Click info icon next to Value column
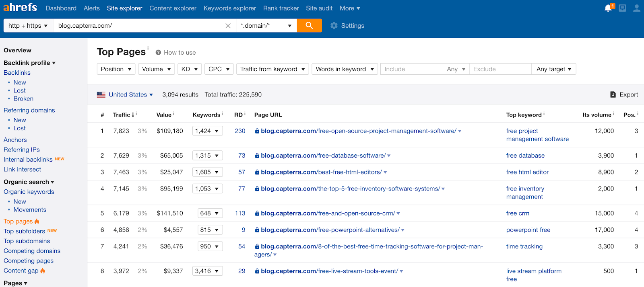 coord(173,114)
